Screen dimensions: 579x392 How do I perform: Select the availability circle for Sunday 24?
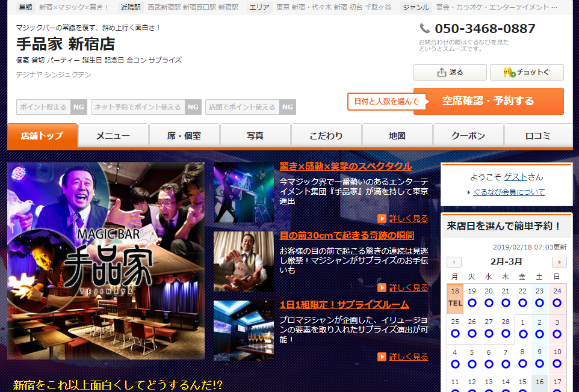(557, 303)
